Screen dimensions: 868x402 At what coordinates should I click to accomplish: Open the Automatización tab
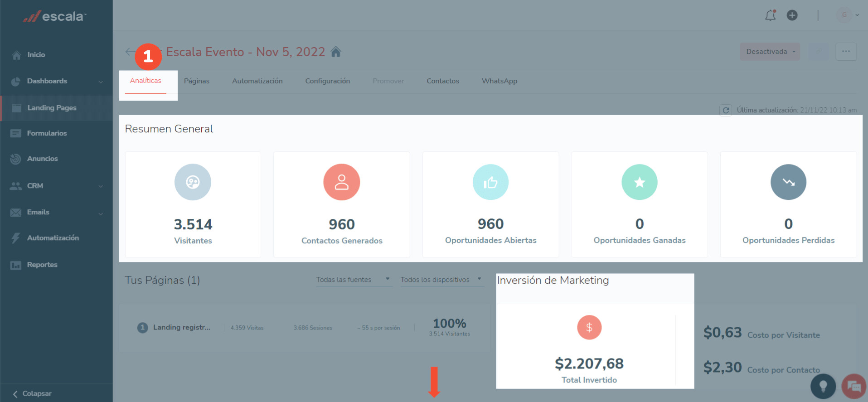257,81
